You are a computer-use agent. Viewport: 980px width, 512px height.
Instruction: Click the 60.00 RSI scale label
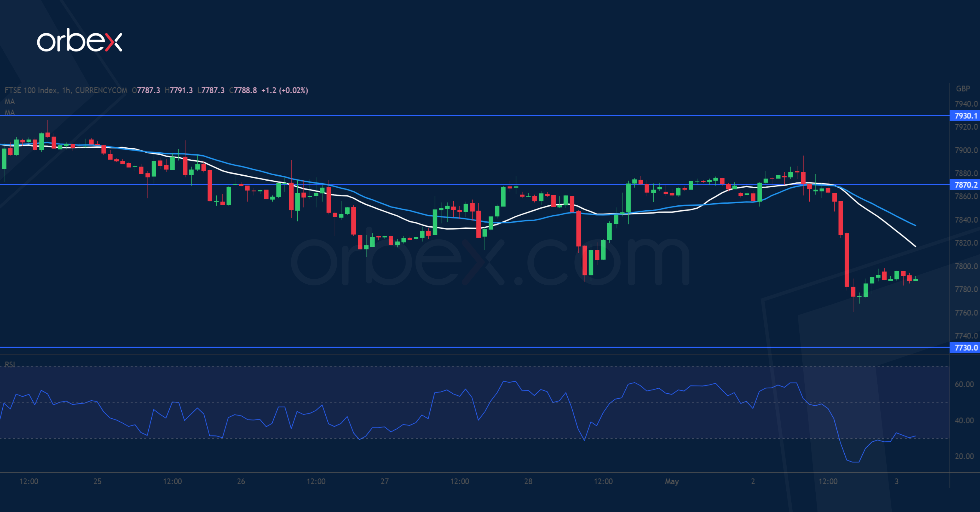click(x=964, y=384)
